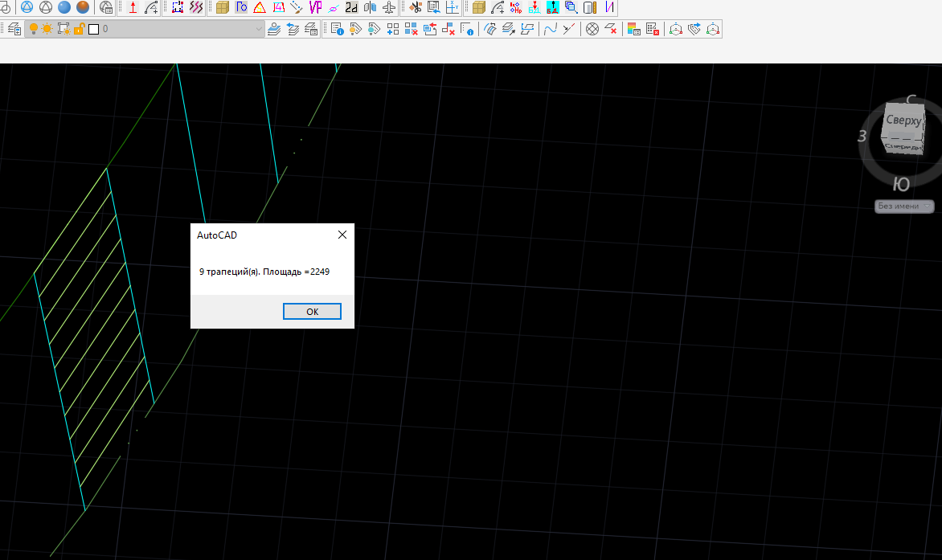This screenshot has width=942, height=560.
Task: Click the magenta VP tool icon
Action: (315, 7)
